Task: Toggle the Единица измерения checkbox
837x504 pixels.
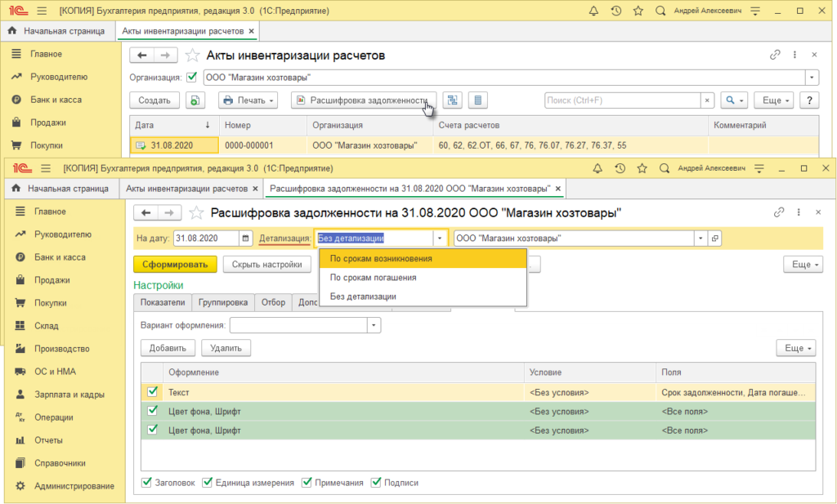Action: pyautogui.click(x=208, y=482)
